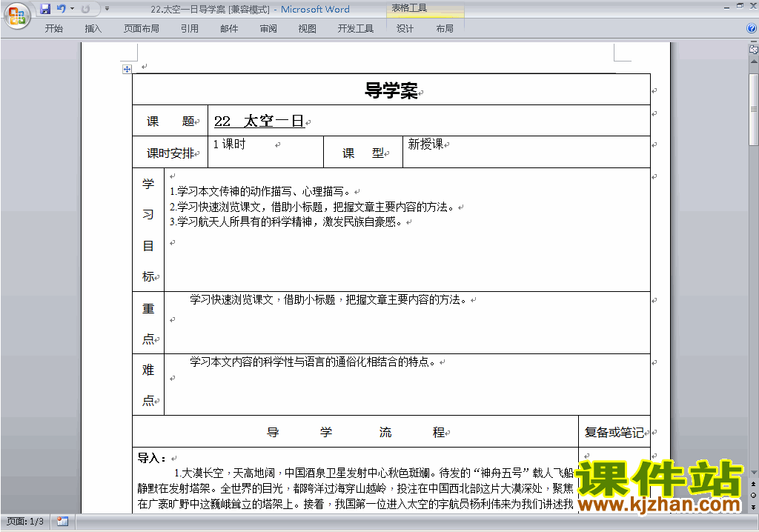The width and height of the screenshot is (759, 532).
Task: Save the document with the floppy icon
Action: pyautogui.click(x=45, y=9)
